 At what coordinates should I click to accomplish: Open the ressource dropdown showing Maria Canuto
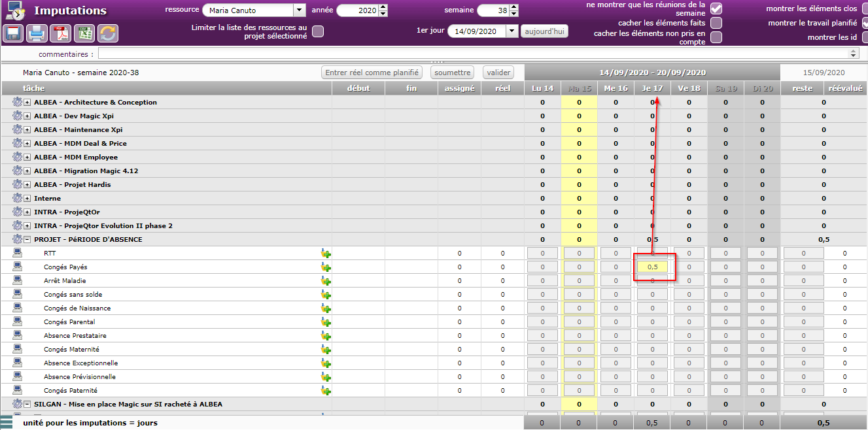299,10
